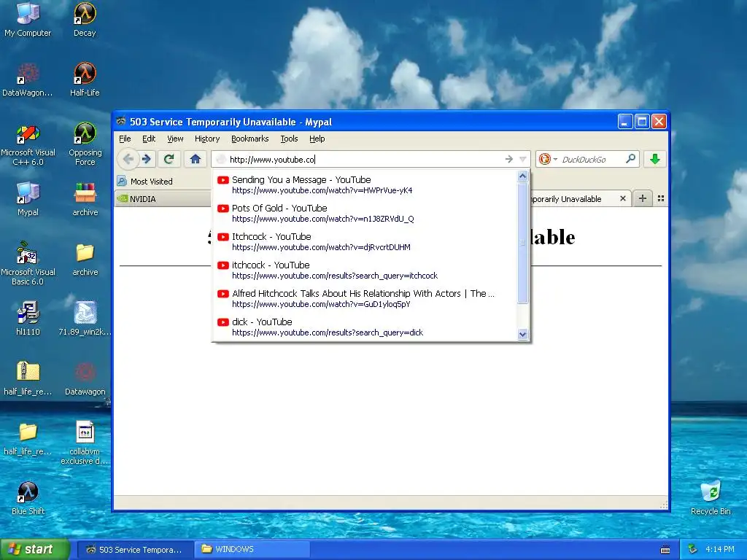This screenshot has height=560, width=747.
Task: Click the 4:14 PM clock
Action: click(x=720, y=550)
